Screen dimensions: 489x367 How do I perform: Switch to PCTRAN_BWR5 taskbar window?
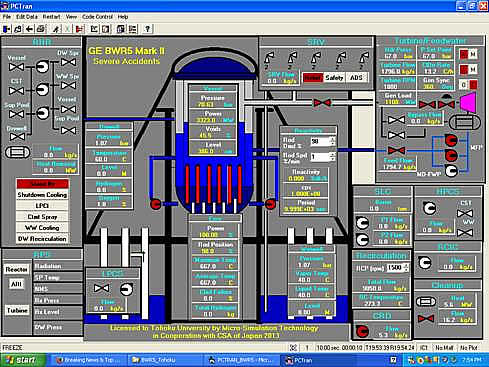241,360
